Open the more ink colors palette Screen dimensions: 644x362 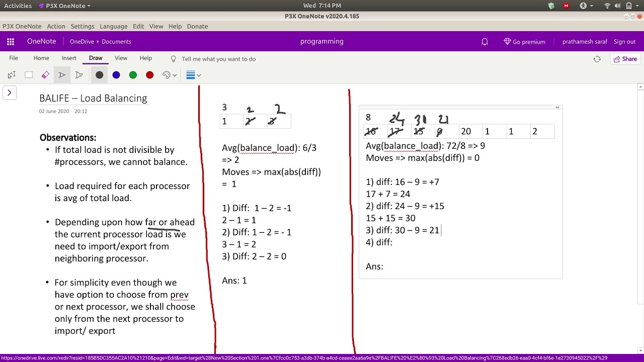pyautogui.click(x=170, y=75)
